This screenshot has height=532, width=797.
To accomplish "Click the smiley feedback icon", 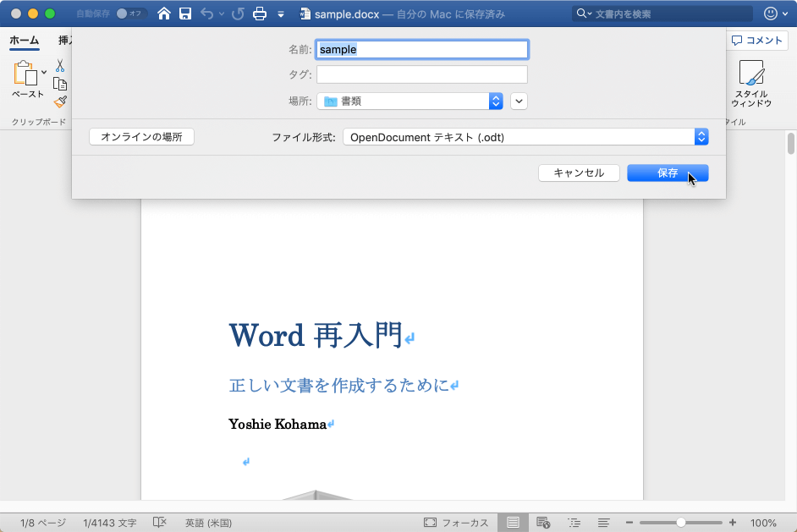I will (x=771, y=14).
